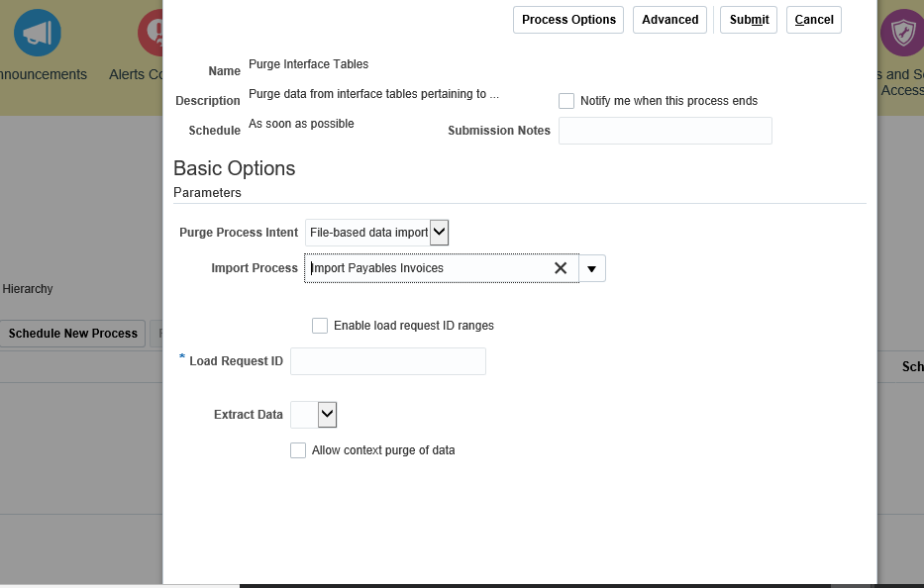Open the Announcements megaphone icon

(x=37, y=32)
